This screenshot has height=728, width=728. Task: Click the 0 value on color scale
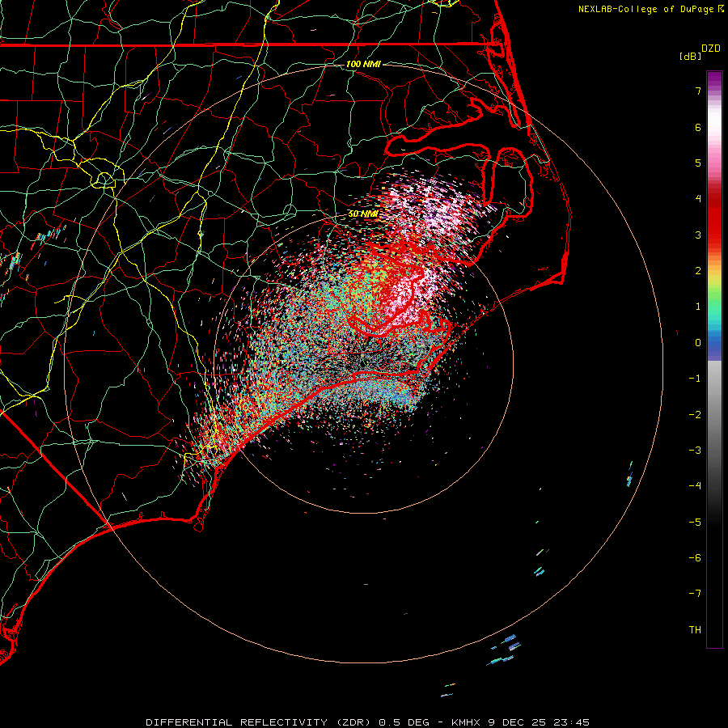click(698, 343)
